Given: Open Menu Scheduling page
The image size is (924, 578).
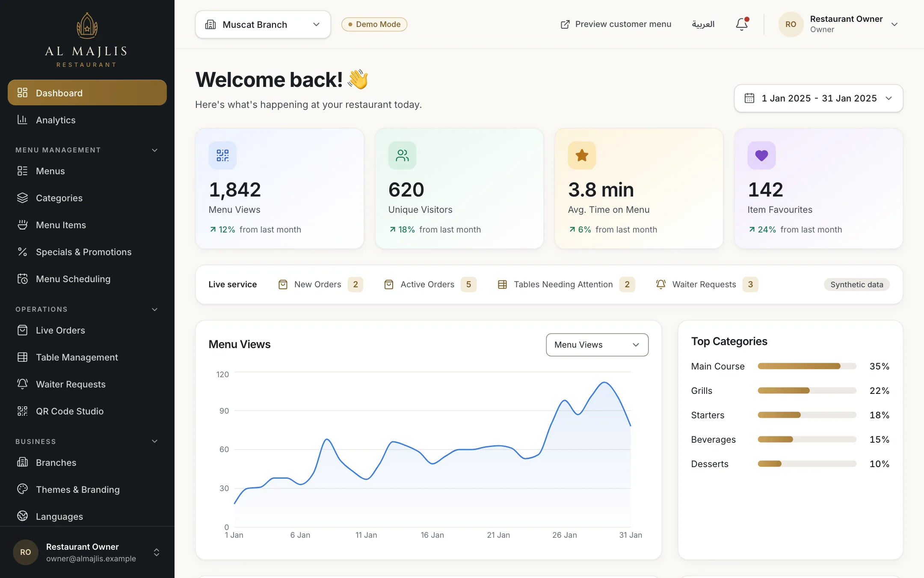Looking at the screenshot, I should (x=87, y=279).
